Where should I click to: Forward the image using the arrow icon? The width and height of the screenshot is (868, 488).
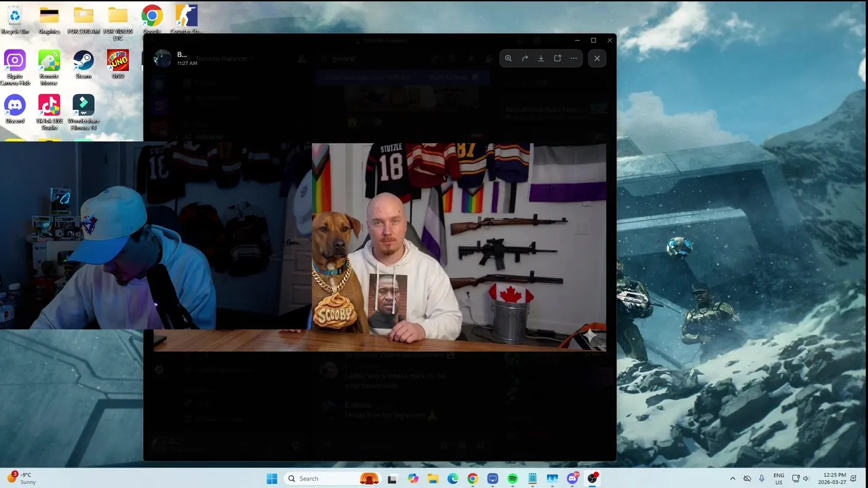coord(524,58)
